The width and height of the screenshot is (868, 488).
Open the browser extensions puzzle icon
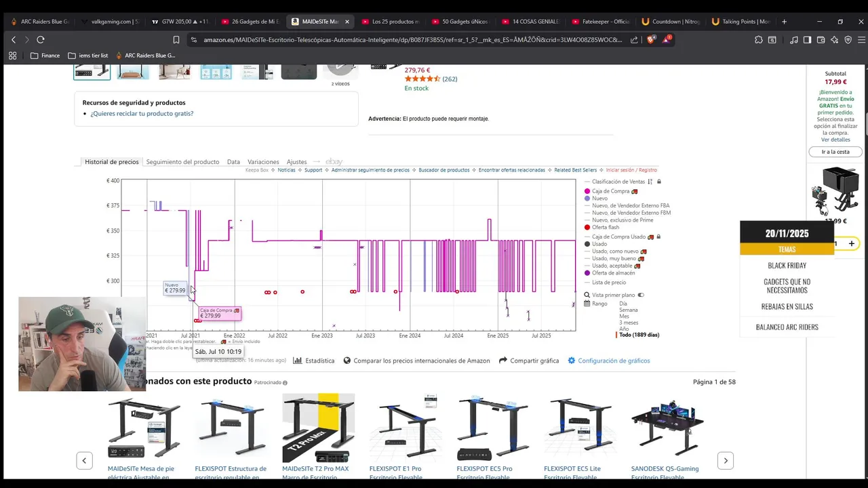pyautogui.click(x=759, y=40)
